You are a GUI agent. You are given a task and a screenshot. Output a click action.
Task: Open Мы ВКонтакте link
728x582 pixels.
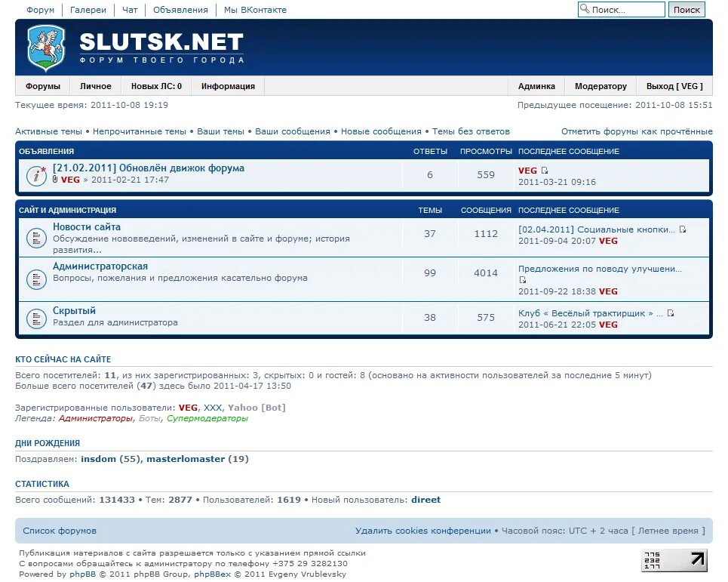click(x=255, y=10)
